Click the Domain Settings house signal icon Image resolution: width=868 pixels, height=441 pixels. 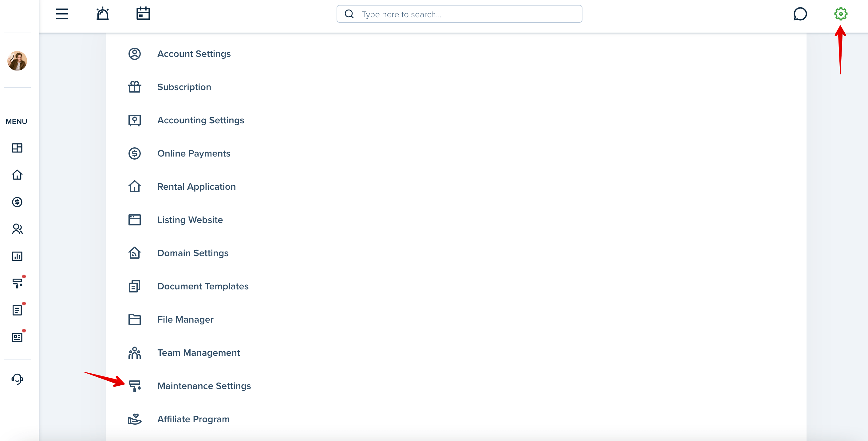click(x=134, y=253)
